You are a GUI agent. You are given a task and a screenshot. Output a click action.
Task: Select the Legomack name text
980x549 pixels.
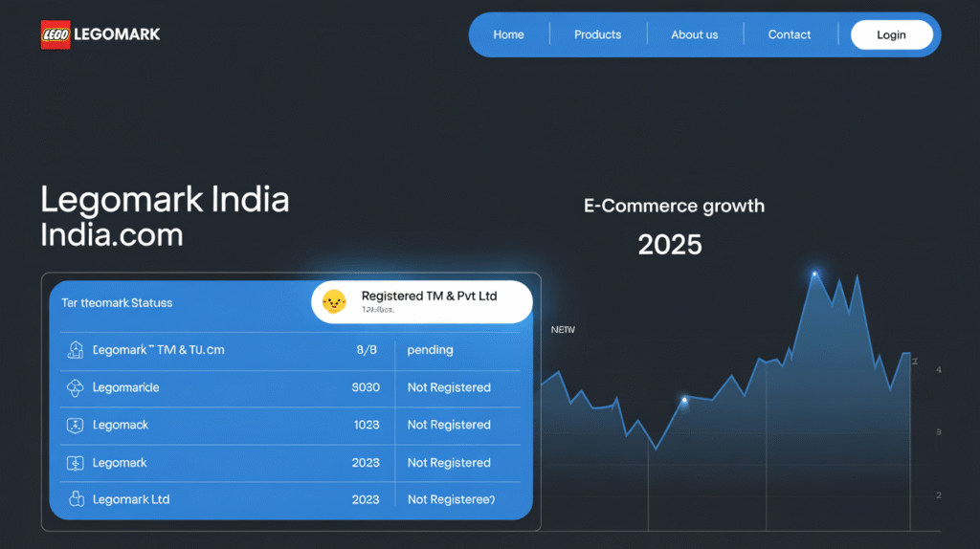[121, 425]
